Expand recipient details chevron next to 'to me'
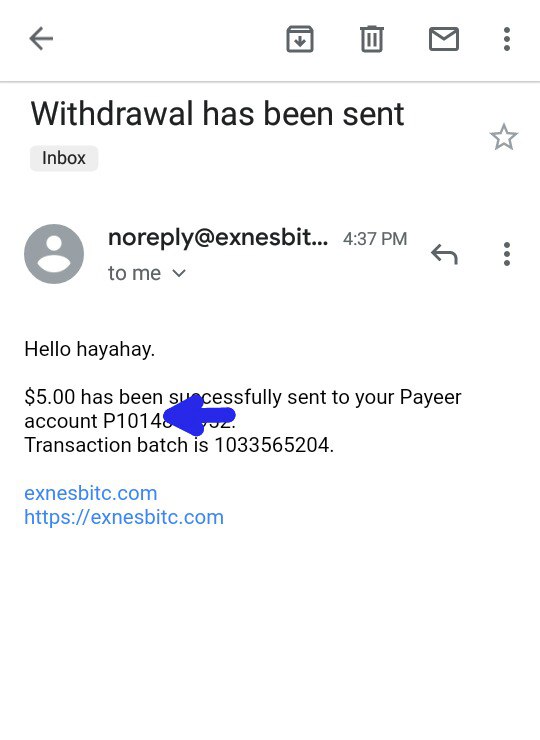 click(x=179, y=273)
